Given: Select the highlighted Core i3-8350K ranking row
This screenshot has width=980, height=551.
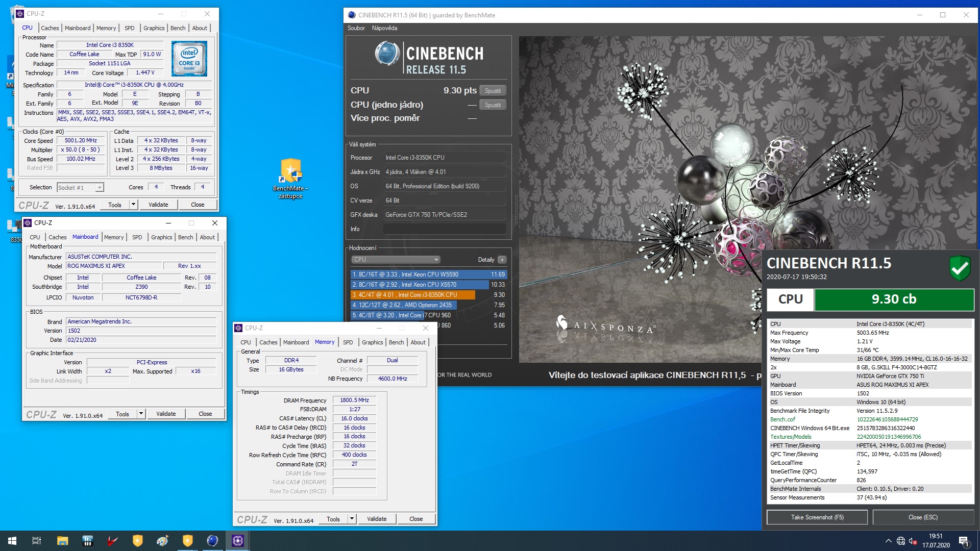Looking at the screenshot, I should pos(429,295).
